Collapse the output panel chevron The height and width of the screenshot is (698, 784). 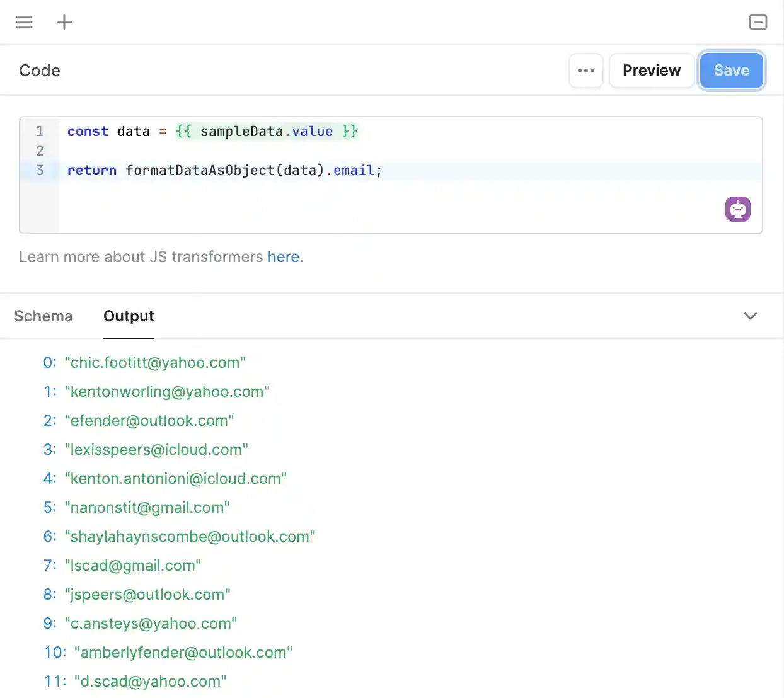coord(750,316)
